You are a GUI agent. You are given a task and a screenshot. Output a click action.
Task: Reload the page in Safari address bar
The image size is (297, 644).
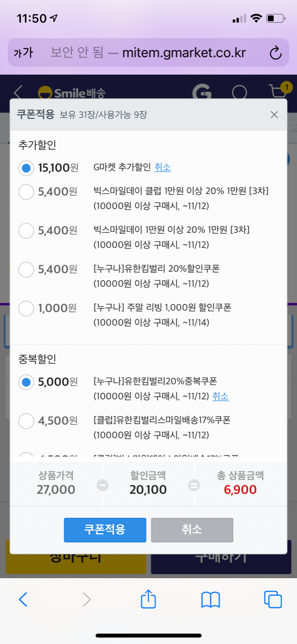276,53
